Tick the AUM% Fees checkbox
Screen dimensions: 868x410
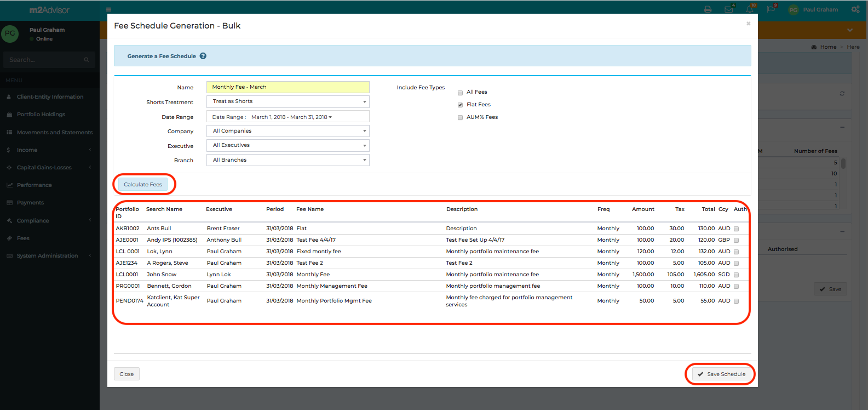(460, 118)
